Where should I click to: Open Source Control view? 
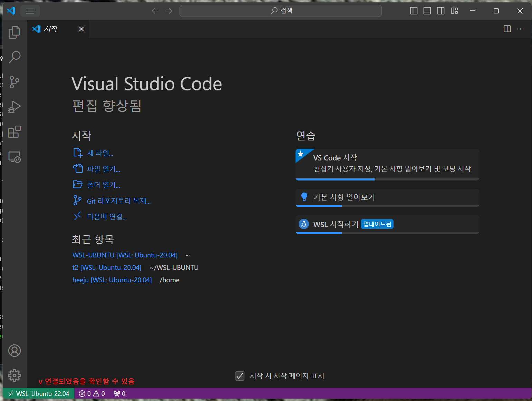14,82
